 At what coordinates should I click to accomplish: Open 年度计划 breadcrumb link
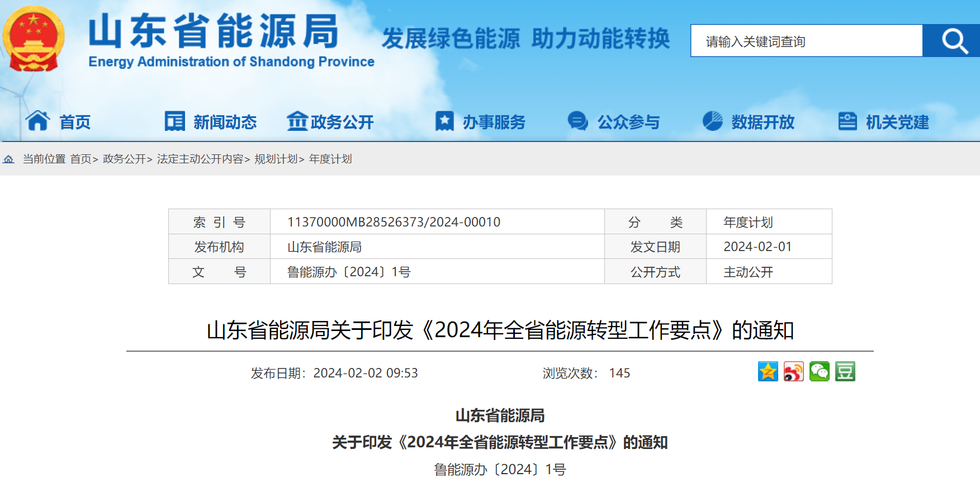330,159
